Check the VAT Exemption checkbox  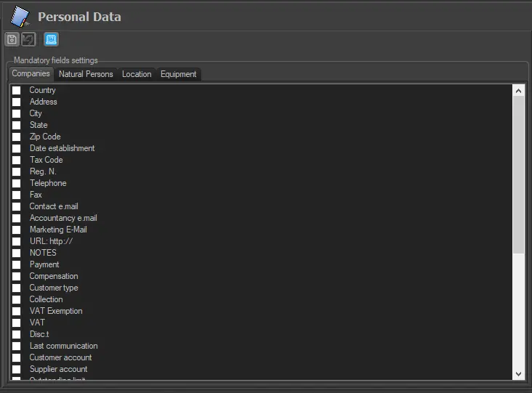click(x=16, y=311)
